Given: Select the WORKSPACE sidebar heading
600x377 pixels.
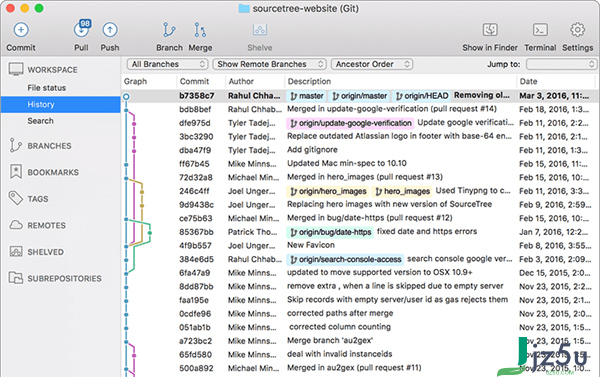Looking at the screenshot, I should point(52,70).
